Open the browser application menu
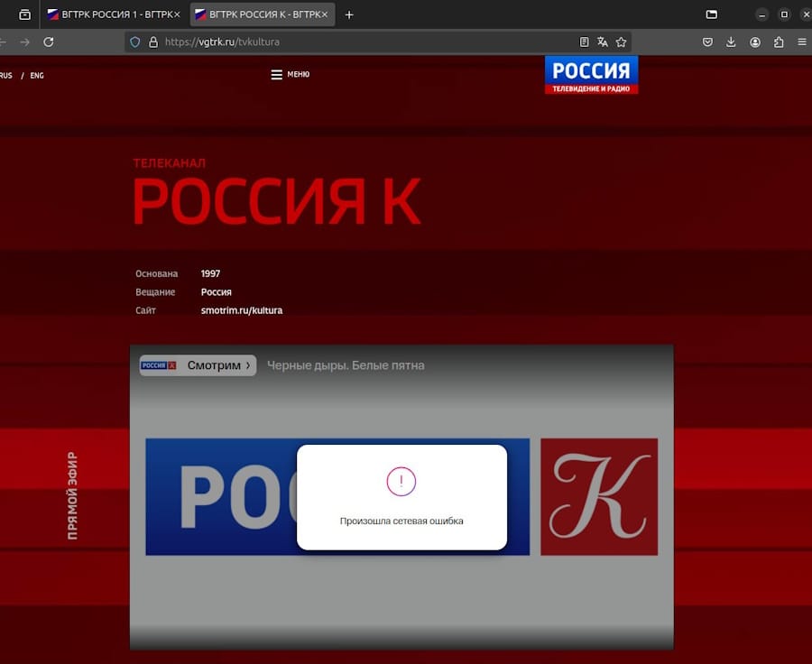This screenshot has width=812, height=664. (x=802, y=42)
